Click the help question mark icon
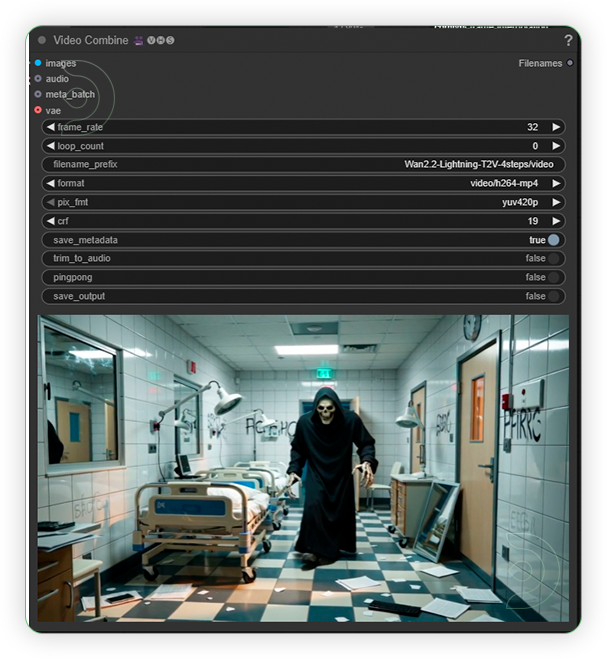The width and height of the screenshot is (607, 659). tap(568, 41)
